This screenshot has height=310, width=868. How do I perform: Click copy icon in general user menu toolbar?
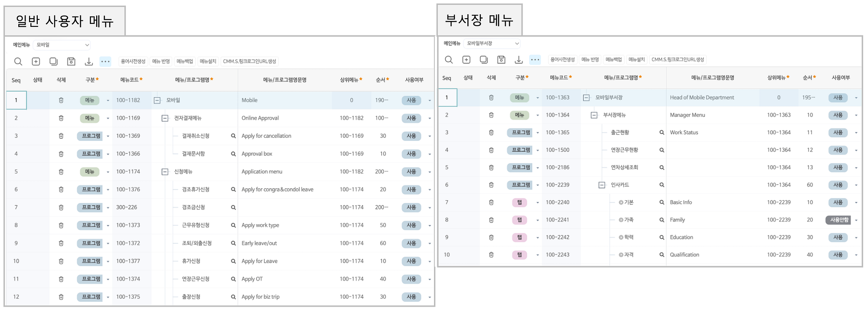(53, 62)
